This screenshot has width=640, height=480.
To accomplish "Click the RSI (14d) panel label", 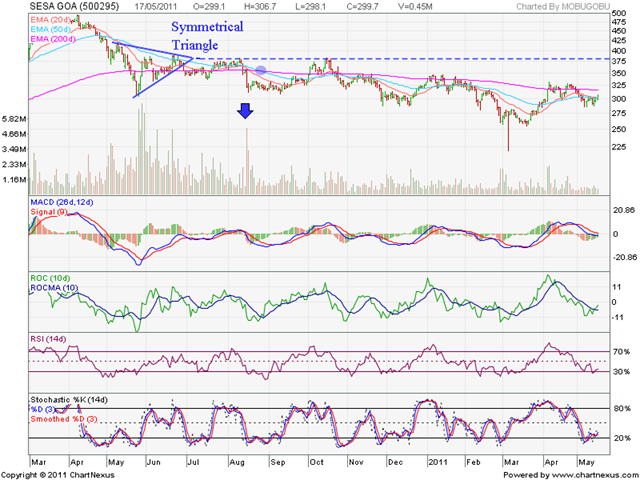I will [x=48, y=339].
